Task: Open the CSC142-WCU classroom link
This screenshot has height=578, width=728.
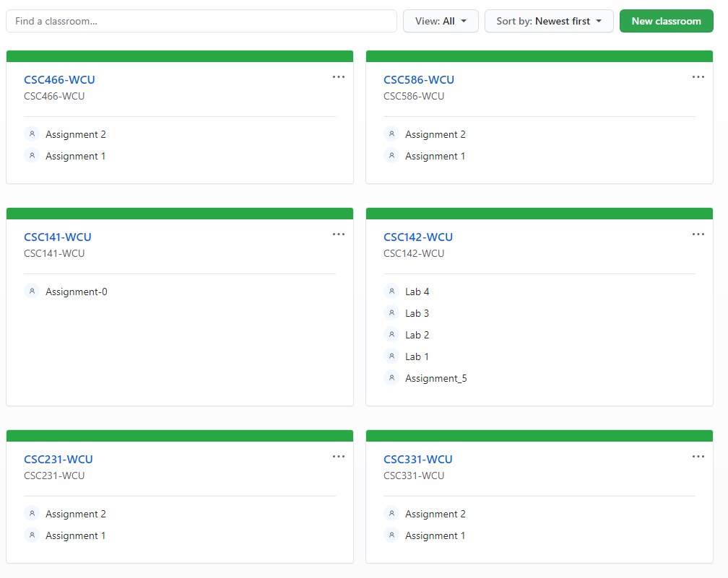Action: [x=418, y=237]
